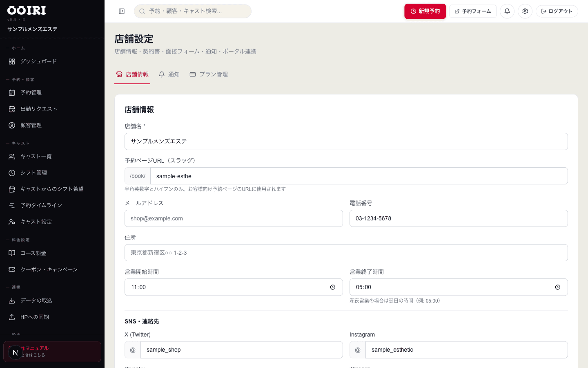Open ダッシュボード in the sidebar
This screenshot has width=588, height=368.
(52, 61)
